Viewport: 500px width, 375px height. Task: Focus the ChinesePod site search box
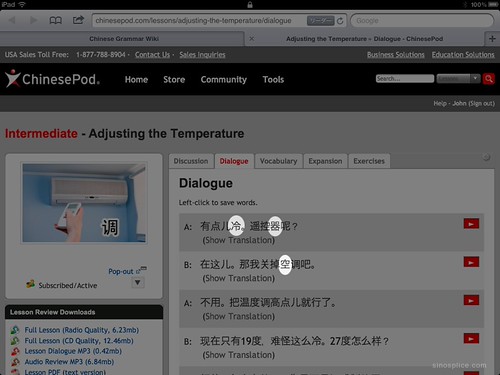tap(405, 79)
